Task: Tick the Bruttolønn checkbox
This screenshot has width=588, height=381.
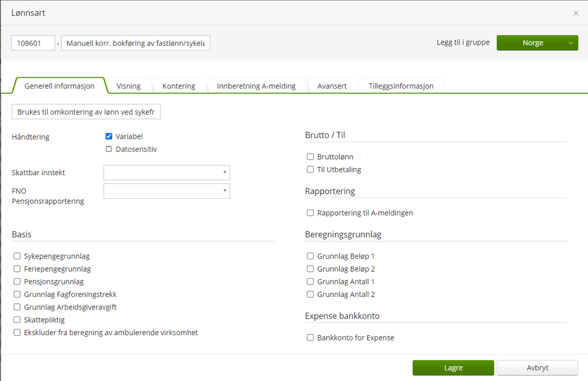Action: pyautogui.click(x=310, y=156)
